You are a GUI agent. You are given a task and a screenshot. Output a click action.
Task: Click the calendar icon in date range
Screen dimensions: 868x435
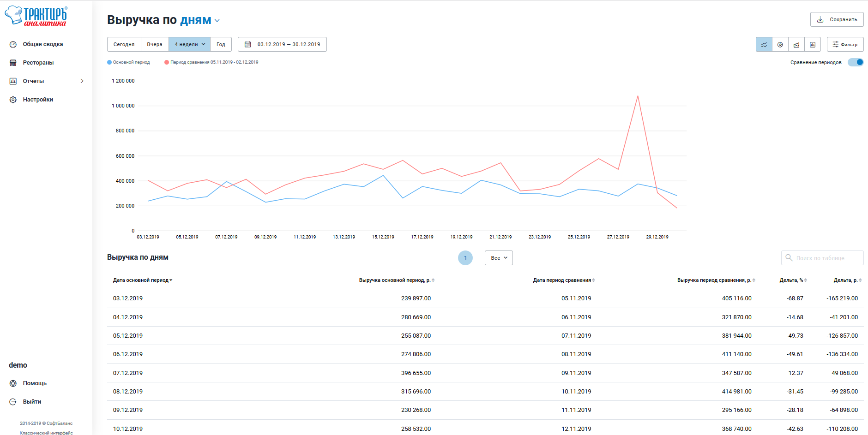(248, 45)
